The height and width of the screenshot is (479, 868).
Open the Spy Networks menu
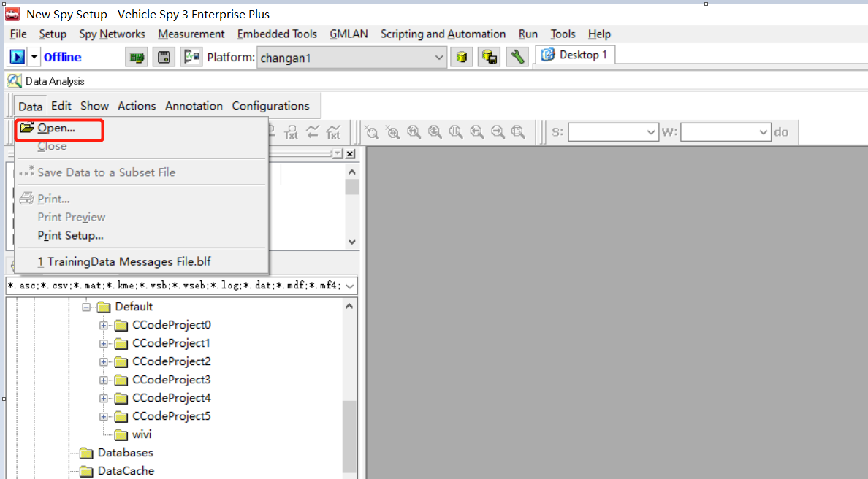(112, 34)
